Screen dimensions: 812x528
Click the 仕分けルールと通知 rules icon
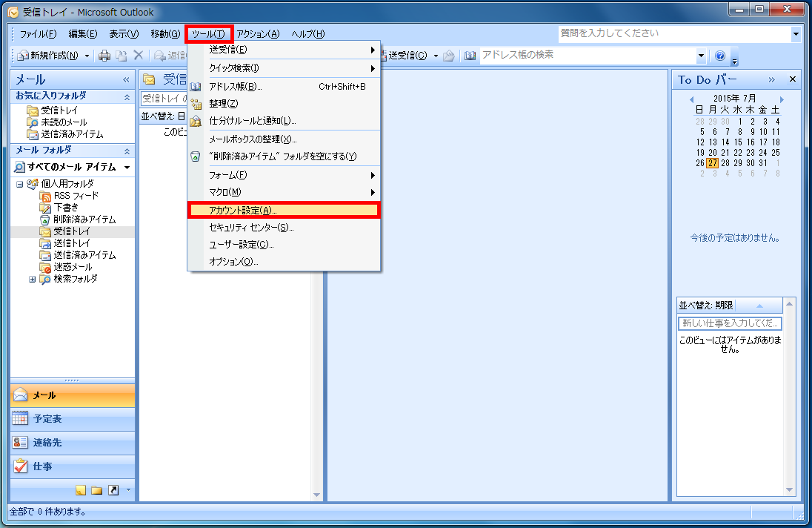[195, 121]
